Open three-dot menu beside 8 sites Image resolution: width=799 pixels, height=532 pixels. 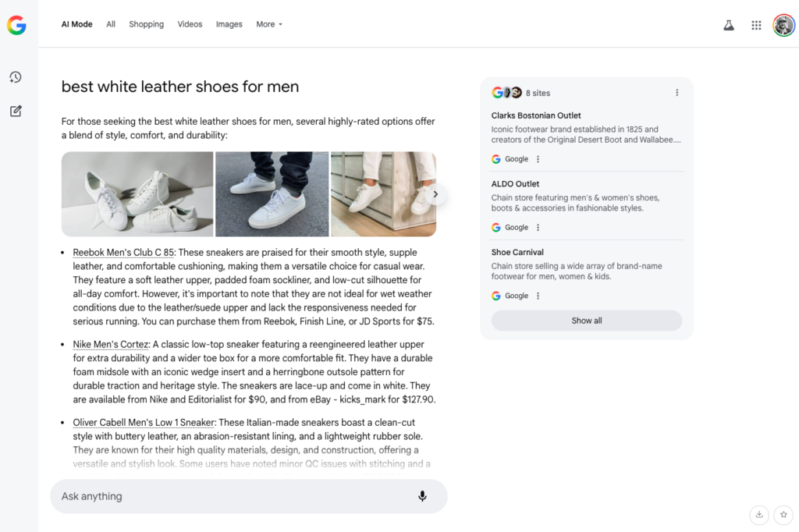(x=676, y=93)
